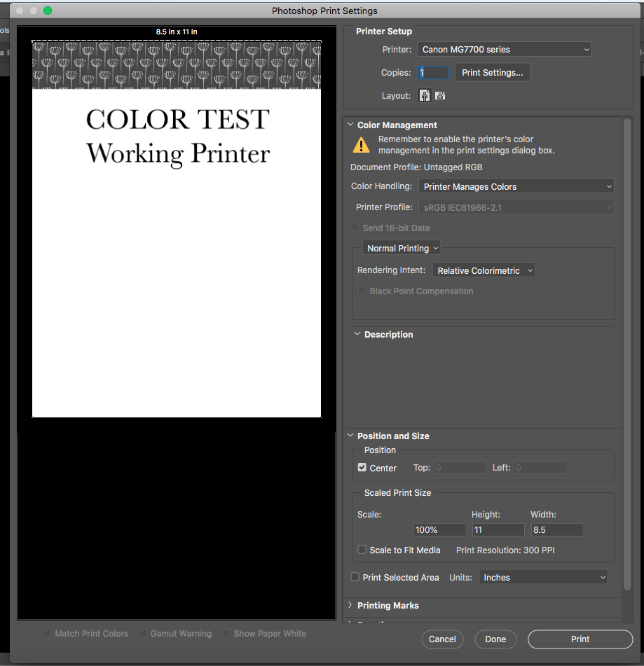Click the yellow color management warning icon
This screenshot has height=666, width=644.
(x=362, y=144)
